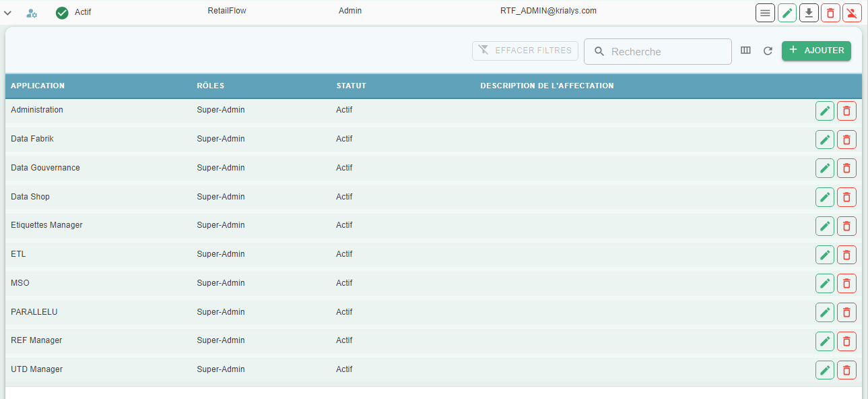Download RetailFlow Admin user data

[x=809, y=13]
